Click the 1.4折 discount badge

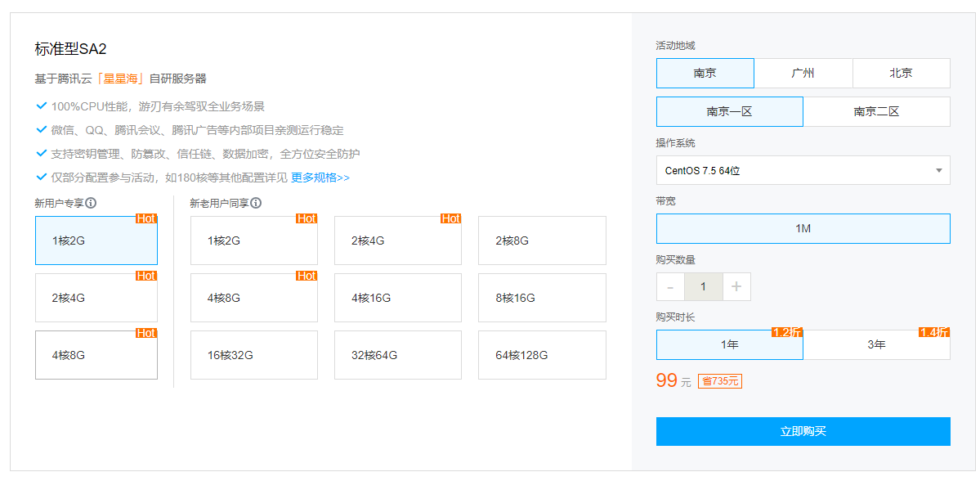coord(934,332)
